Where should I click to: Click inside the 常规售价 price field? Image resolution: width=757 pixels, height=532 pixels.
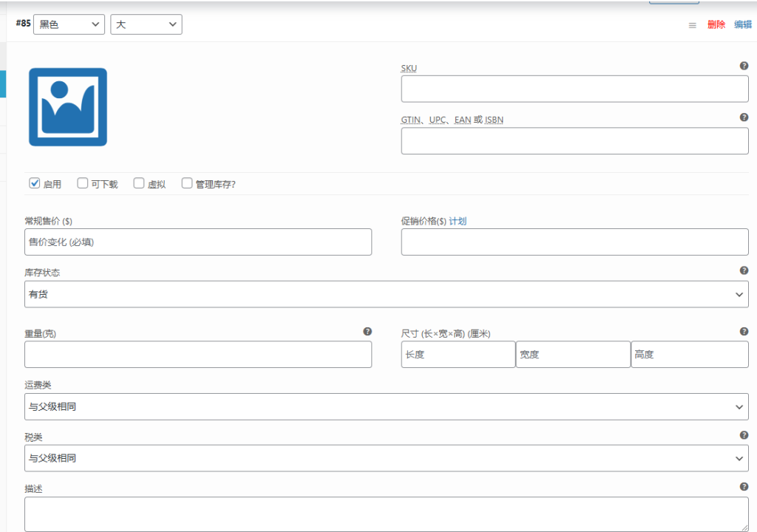point(198,242)
